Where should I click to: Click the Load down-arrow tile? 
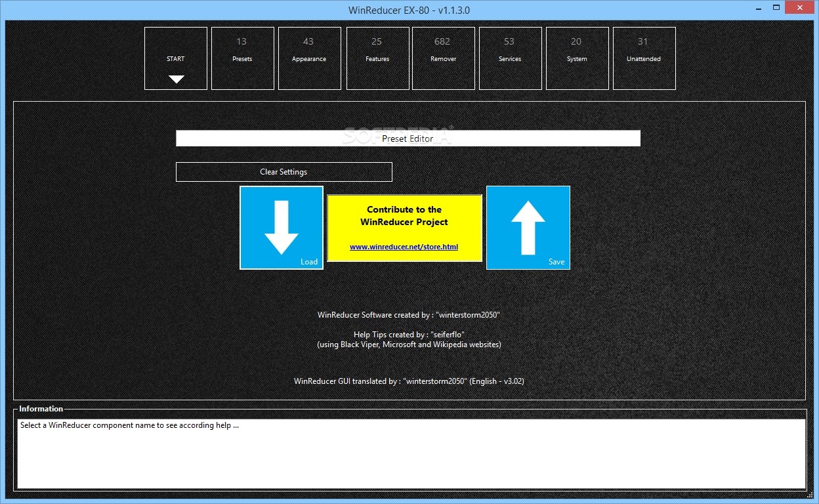pyautogui.click(x=282, y=228)
